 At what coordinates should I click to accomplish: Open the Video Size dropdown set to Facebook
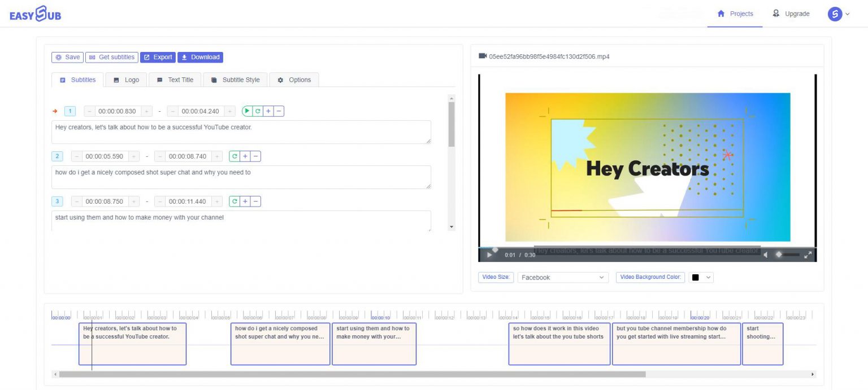pyautogui.click(x=562, y=277)
